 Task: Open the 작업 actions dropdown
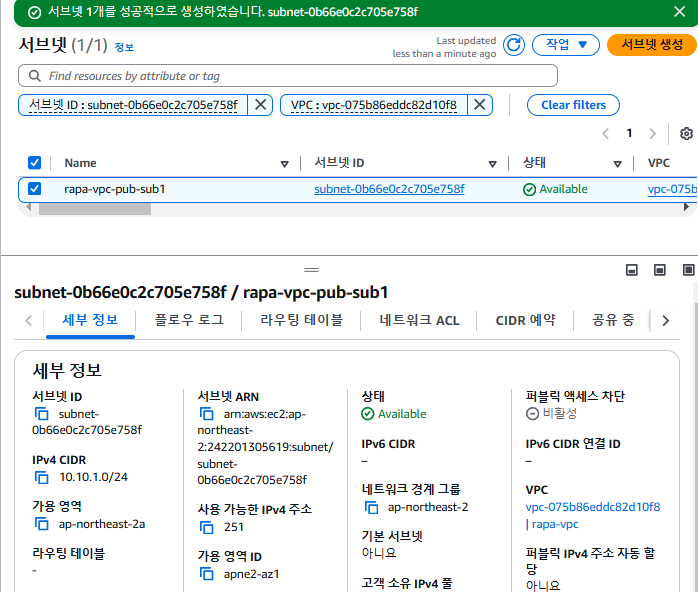(566, 45)
